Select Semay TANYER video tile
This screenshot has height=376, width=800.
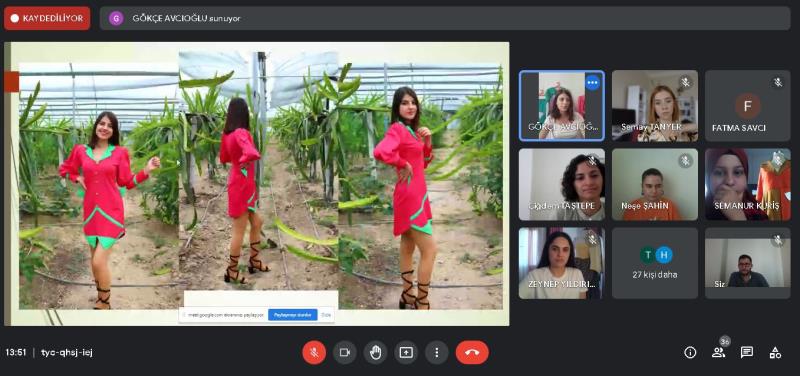pyautogui.click(x=655, y=106)
